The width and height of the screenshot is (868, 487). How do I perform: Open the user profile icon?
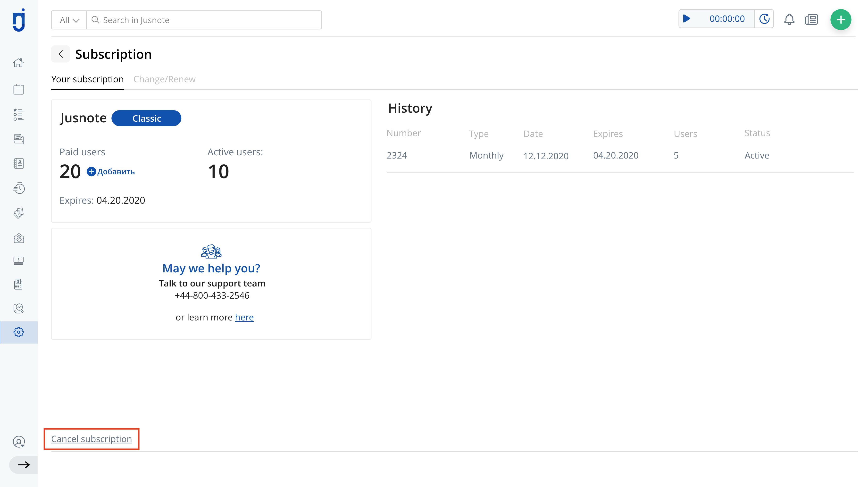click(x=19, y=442)
